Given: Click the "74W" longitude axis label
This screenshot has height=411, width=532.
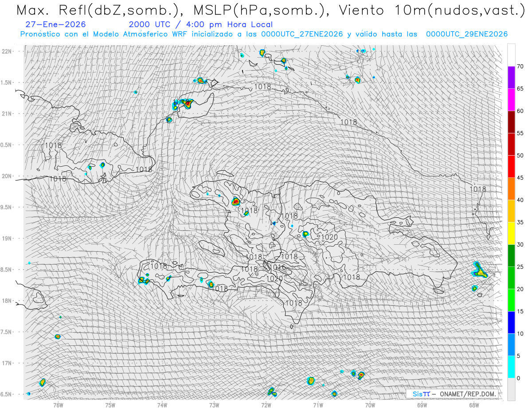Looking at the screenshot, I should (x=162, y=405).
